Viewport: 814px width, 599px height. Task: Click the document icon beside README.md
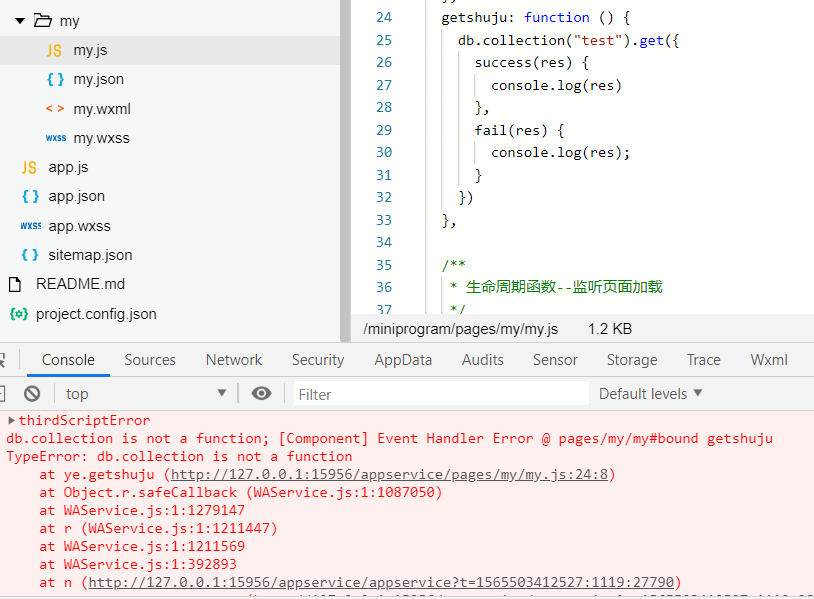(15, 284)
